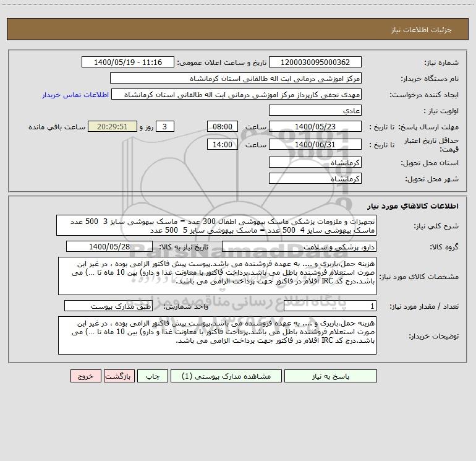Click the چاپ print button

click(153, 376)
